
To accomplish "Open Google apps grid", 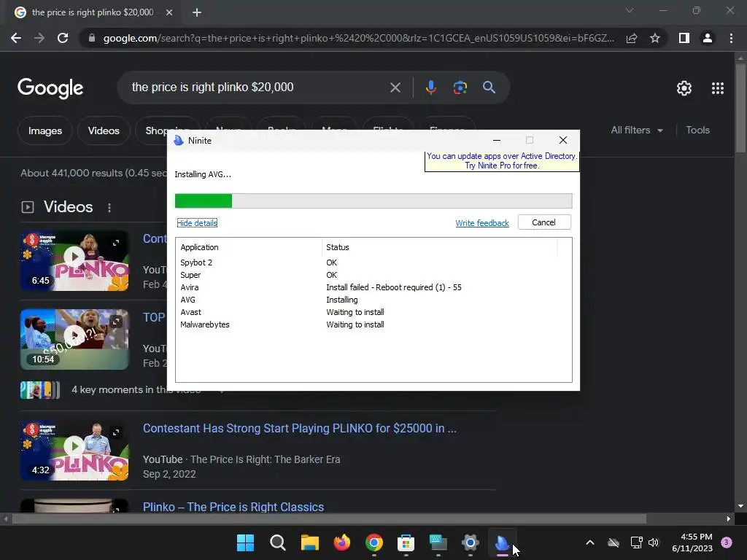I will [x=718, y=88].
